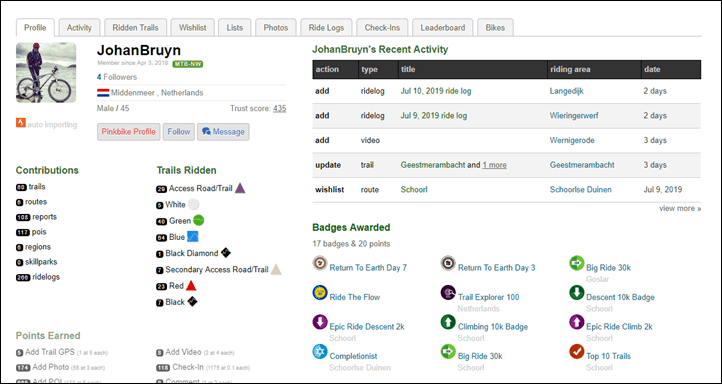Send a Message to JohanBruyn

click(x=223, y=132)
